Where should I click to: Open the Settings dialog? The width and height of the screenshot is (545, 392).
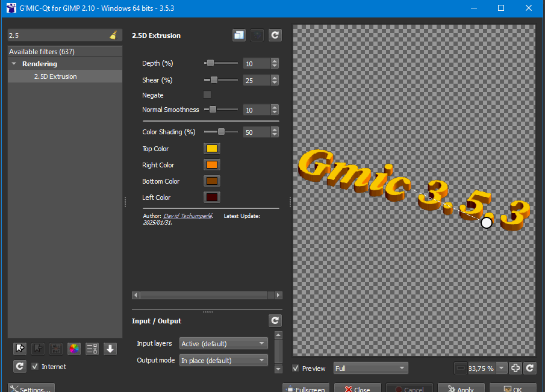point(31,388)
